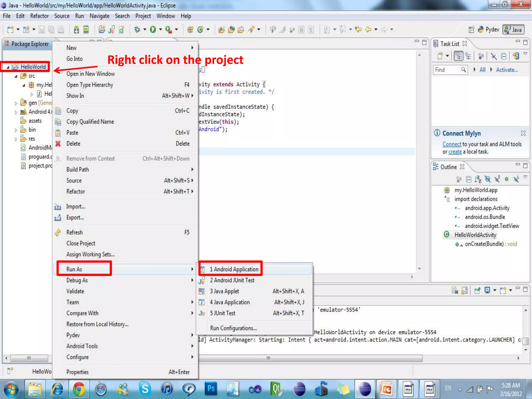Click the Outline Hide Fields icon
The width and height of the screenshot is (532, 399).
pos(488,179)
